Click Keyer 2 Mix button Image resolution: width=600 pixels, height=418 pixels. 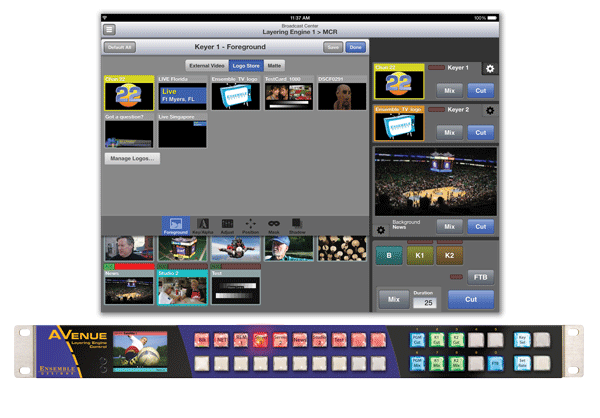(450, 132)
